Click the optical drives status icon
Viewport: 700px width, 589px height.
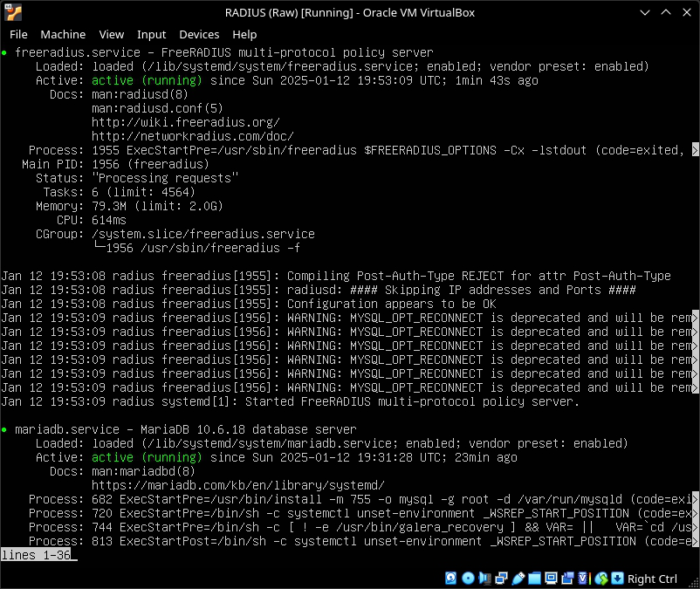coord(468,579)
